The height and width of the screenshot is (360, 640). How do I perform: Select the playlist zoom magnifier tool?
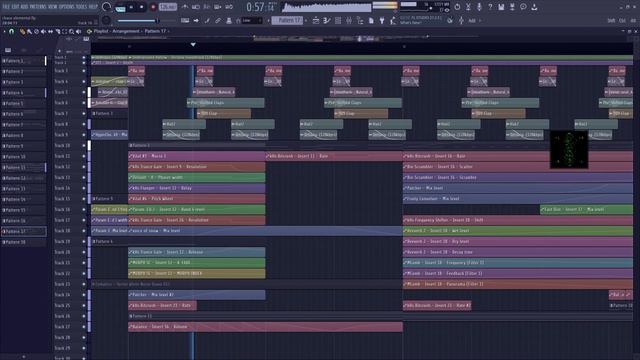[x=71, y=31]
